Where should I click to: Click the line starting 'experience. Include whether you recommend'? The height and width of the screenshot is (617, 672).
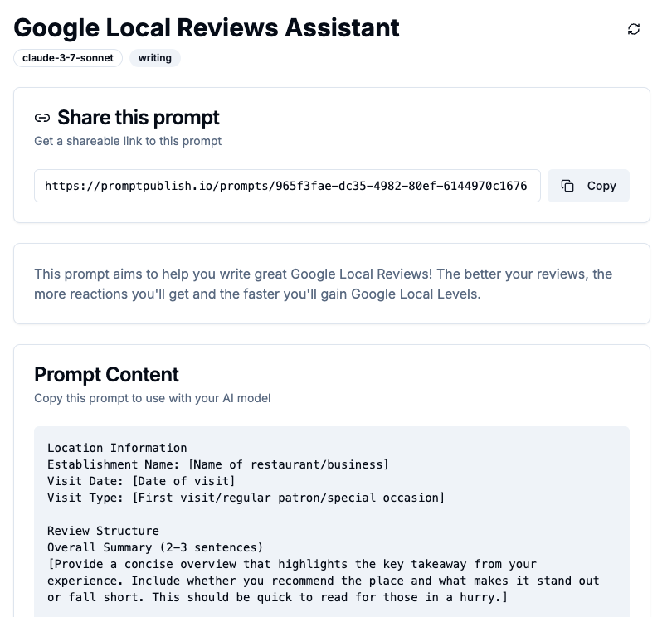click(324, 581)
